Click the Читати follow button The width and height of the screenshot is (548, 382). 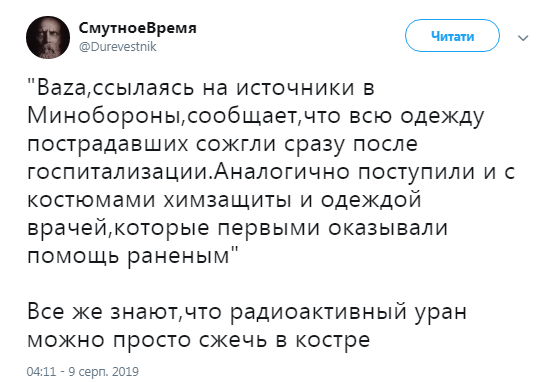[x=452, y=36]
